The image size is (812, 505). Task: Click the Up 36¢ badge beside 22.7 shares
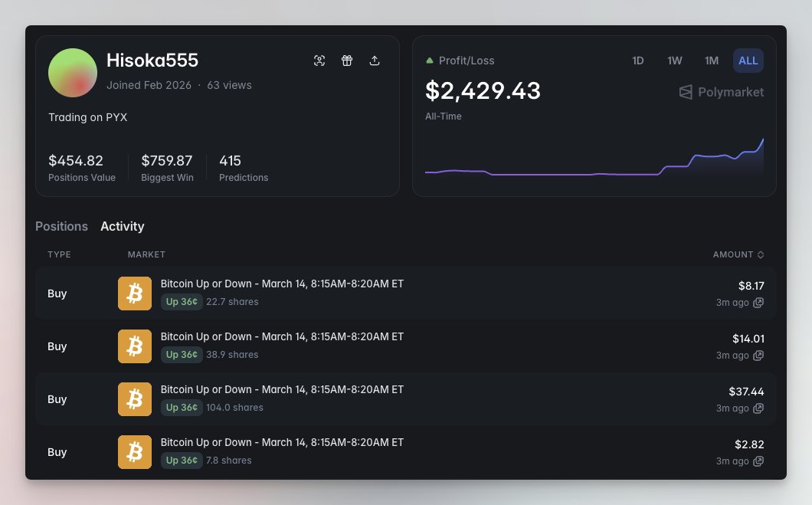coord(182,301)
